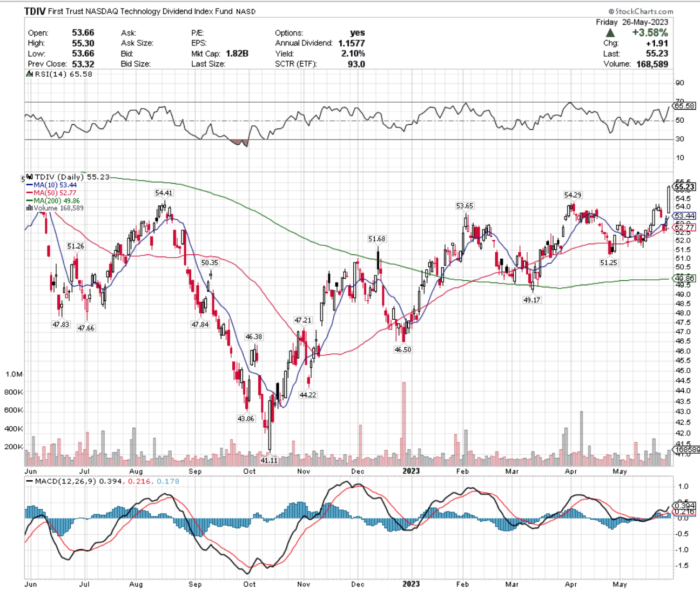Click the tall final candlestick reaching 55.23
Viewport: 700px width, 592px height.
(x=669, y=199)
